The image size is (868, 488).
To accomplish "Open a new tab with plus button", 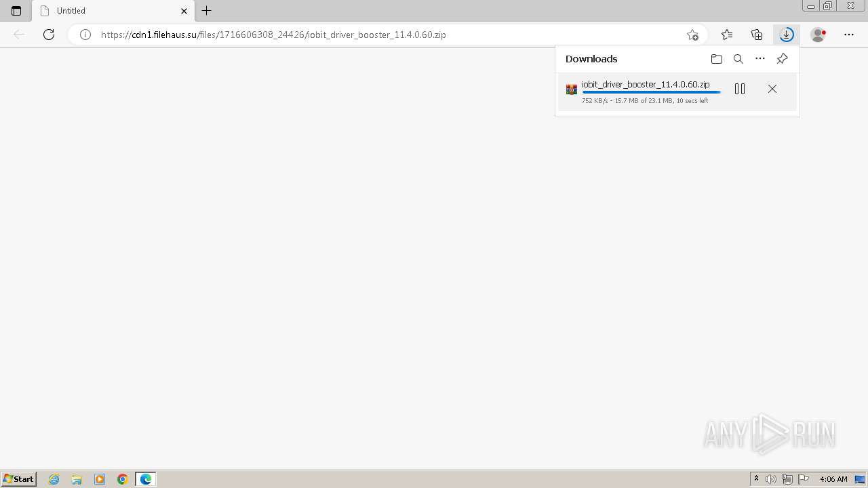I will coord(207,11).
